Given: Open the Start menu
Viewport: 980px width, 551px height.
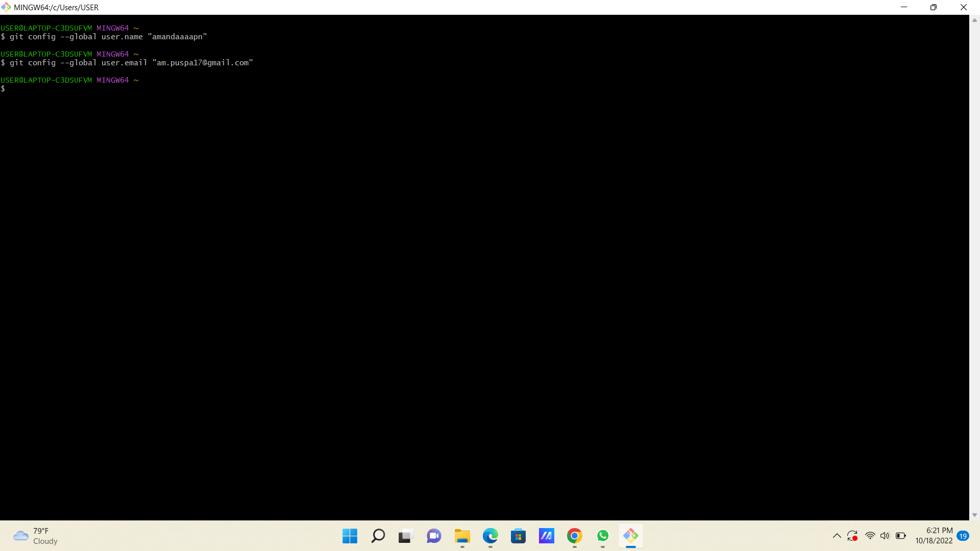Looking at the screenshot, I should coord(349,536).
